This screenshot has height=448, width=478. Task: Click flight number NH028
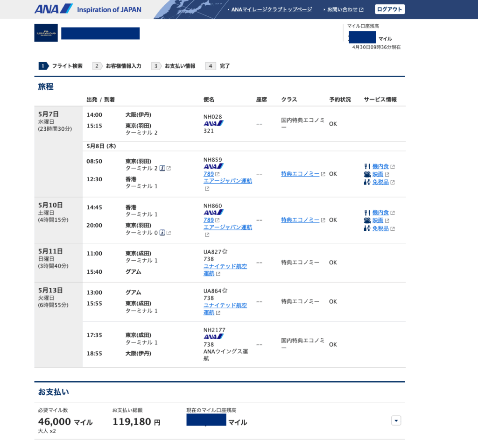pos(213,117)
